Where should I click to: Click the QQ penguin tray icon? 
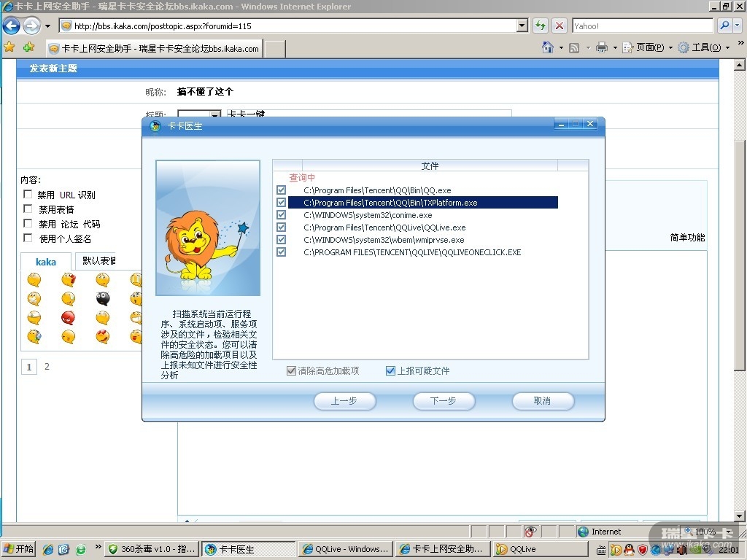point(630,550)
